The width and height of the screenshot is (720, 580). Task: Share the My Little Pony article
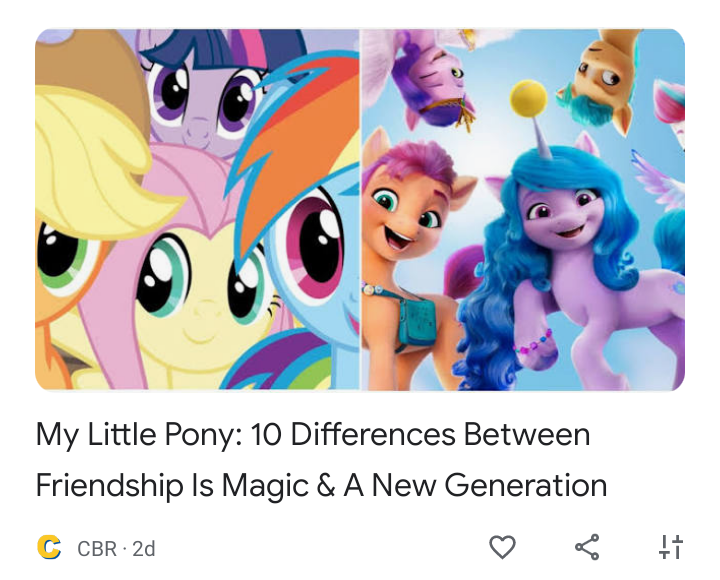coord(587,547)
